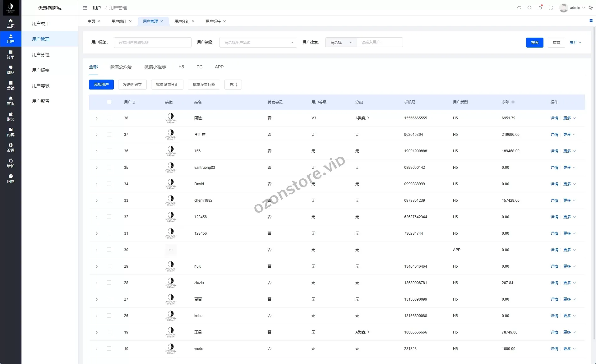Open 订单 section in left sidebar

click(11, 54)
